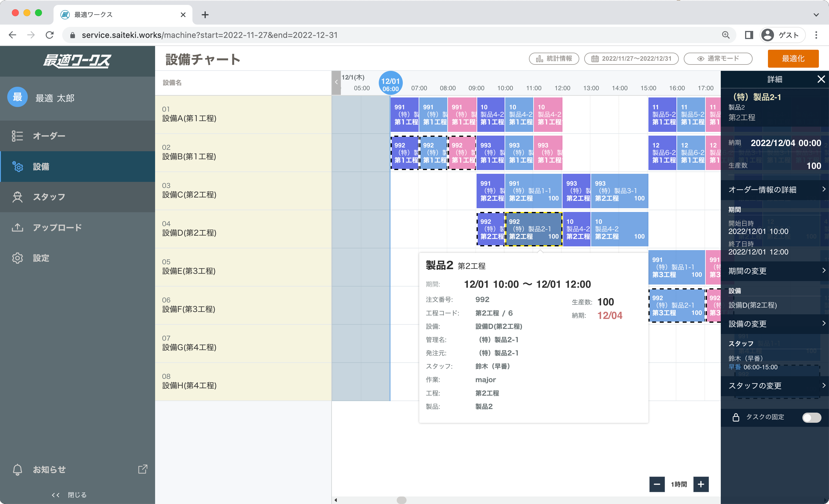Close the 詳細 panel with X
829x504 pixels.
coord(821,79)
